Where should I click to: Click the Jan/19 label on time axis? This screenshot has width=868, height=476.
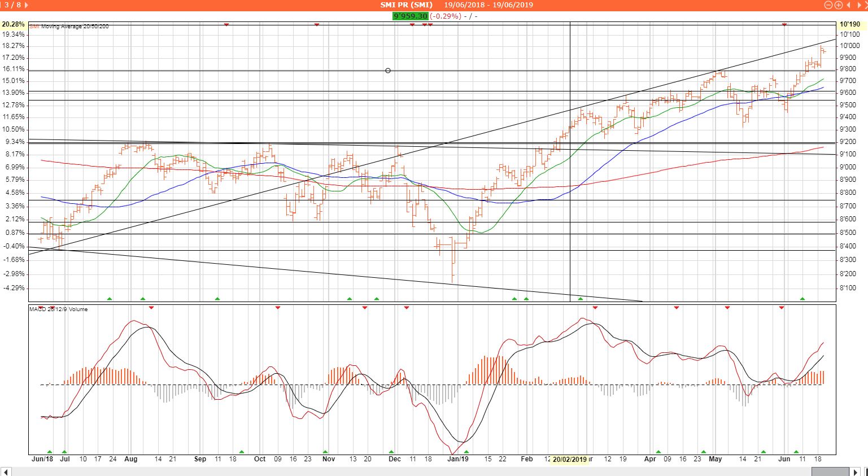pos(457,459)
